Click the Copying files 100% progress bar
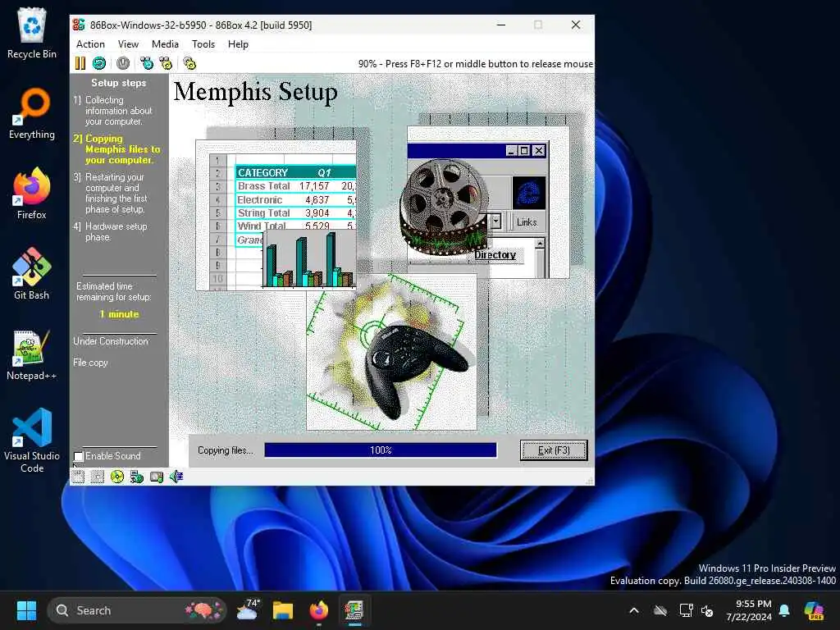This screenshot has height=630, width=840. (x=381, y=450)
